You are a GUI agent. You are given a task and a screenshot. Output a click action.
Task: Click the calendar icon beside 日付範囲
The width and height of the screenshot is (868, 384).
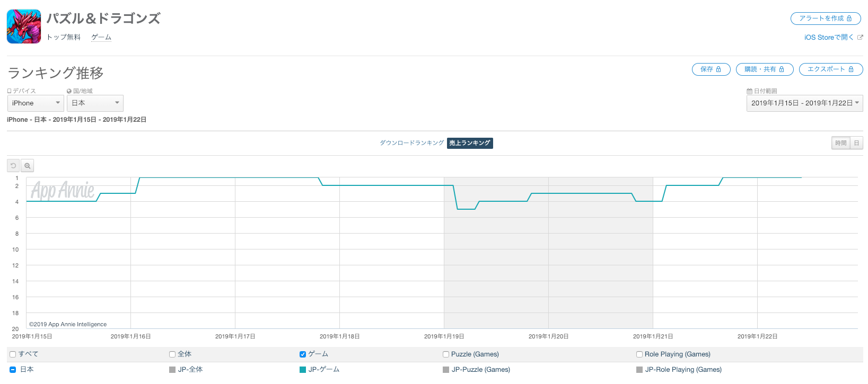point(749,91)
